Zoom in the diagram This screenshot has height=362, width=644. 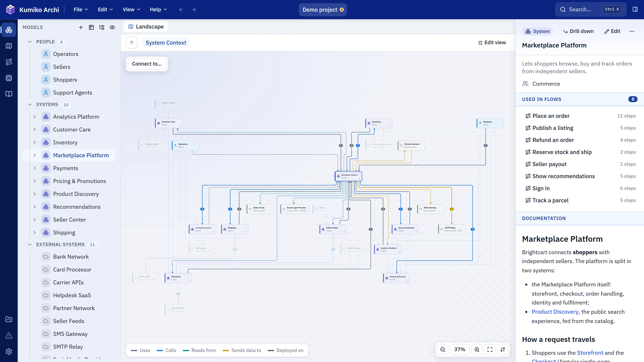point(477,350)
